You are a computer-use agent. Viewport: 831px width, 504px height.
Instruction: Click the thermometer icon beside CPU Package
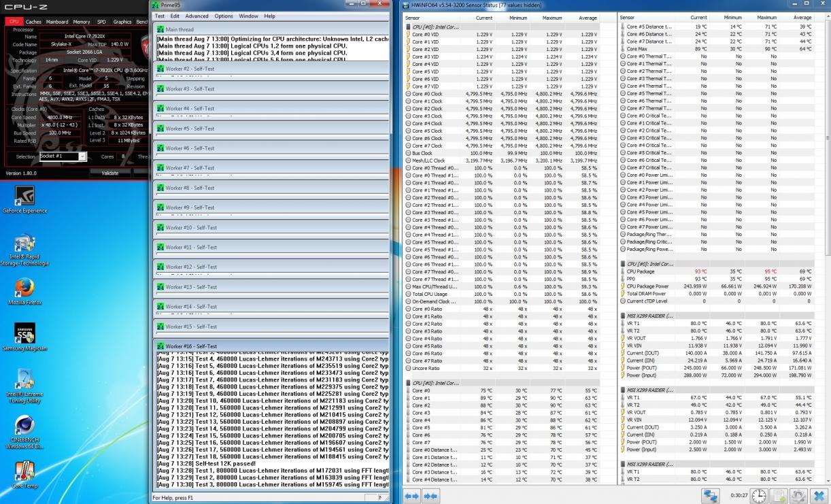pyautogui.click(x=622, y=271)
